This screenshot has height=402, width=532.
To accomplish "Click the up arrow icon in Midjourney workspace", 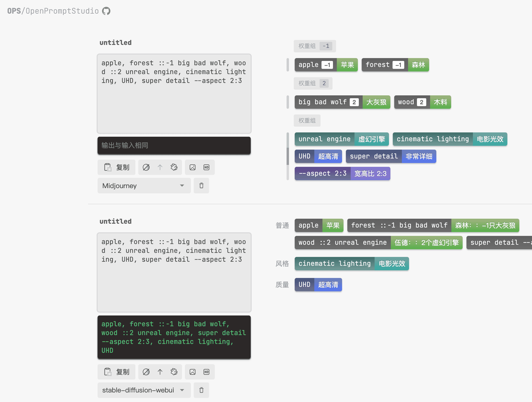I will 160,167.
